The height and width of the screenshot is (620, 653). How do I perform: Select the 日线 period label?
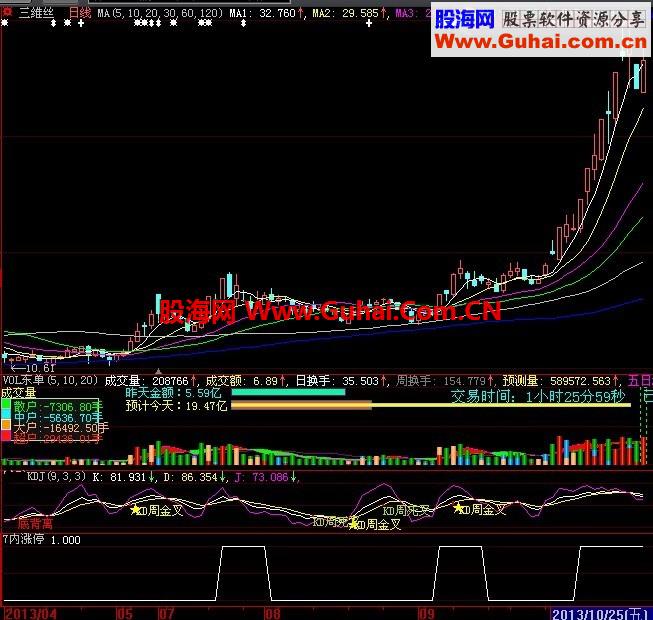click(79, 14)
